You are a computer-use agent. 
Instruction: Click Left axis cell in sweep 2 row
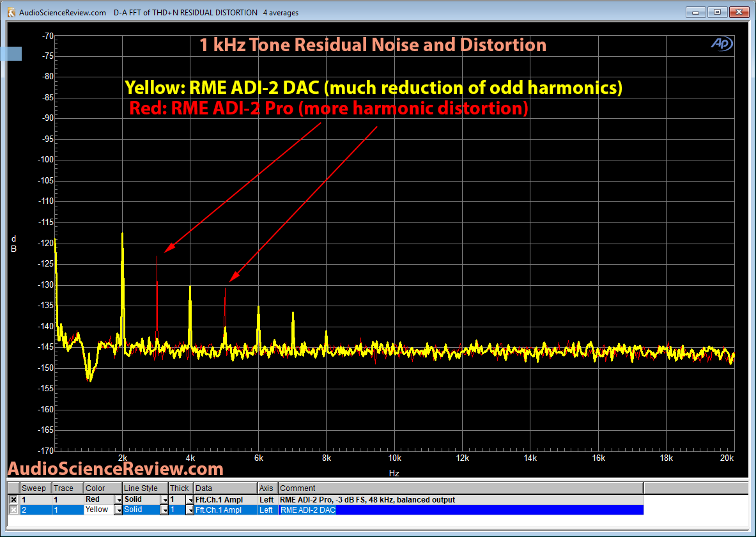point(268,510)
